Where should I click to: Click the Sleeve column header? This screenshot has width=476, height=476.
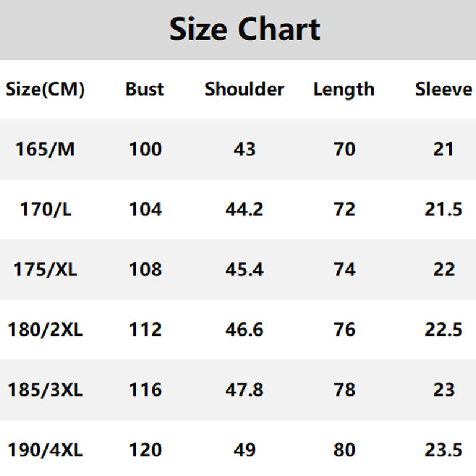[x=443, y=89]
